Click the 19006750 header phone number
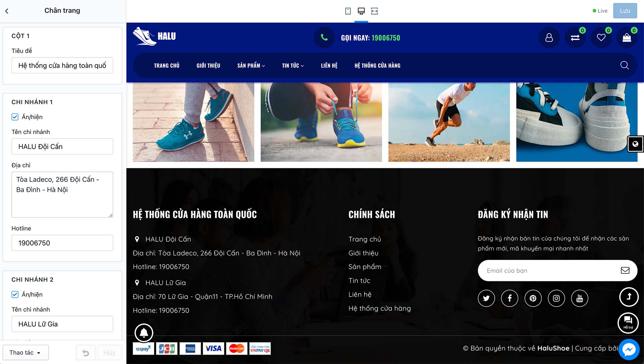Viewport: 644px width, 364px height. coord(386,38)
